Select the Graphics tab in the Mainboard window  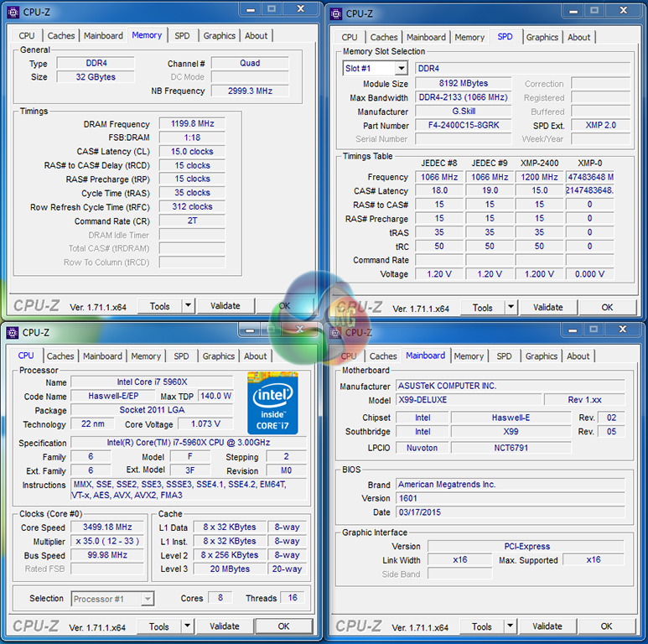(x=541, y=356)
